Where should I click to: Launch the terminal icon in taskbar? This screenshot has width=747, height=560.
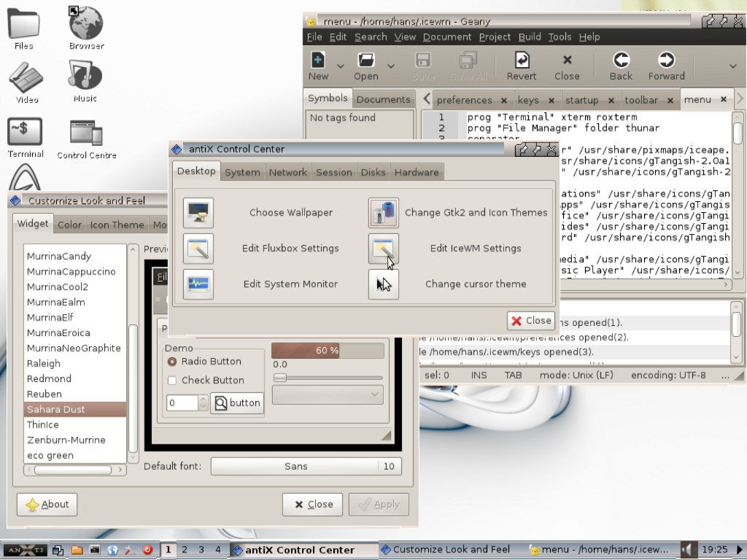tap(95, 550)
